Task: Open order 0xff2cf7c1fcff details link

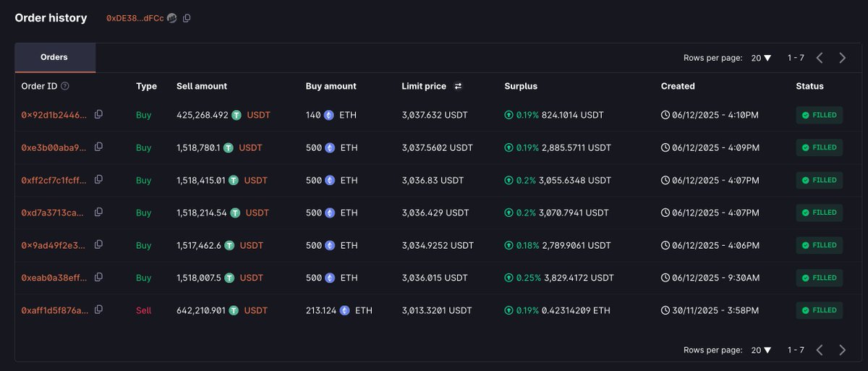Action: (x=54, y=180)
